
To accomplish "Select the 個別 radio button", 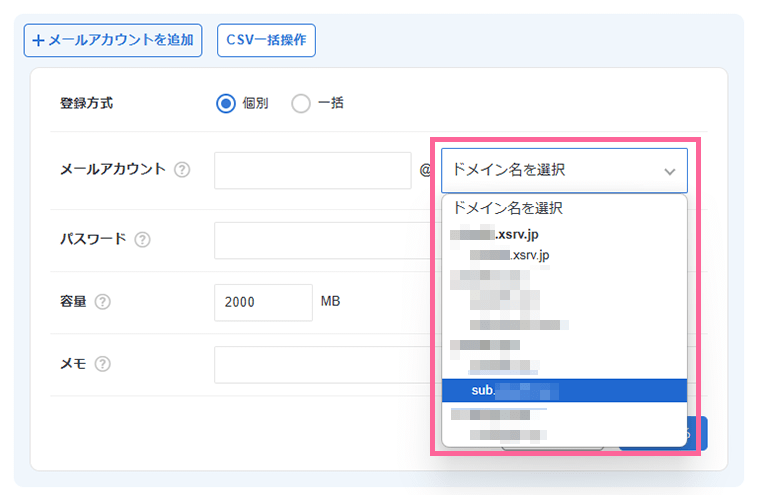I will 226,103.
